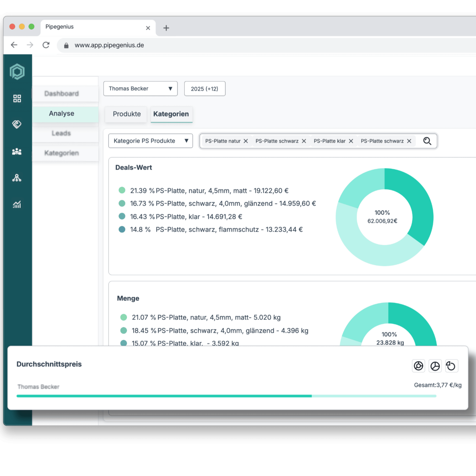
Task: Click the Pipegenius hexagon logo
Action: click(17, 72)
